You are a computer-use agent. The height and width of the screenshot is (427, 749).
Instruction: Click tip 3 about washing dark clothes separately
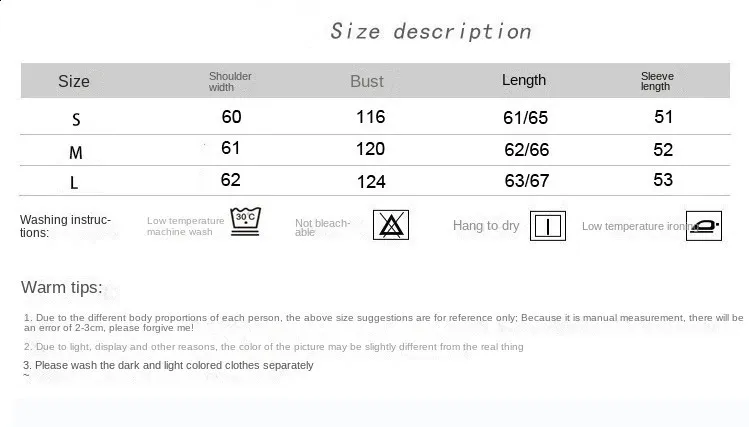[168, 365]
